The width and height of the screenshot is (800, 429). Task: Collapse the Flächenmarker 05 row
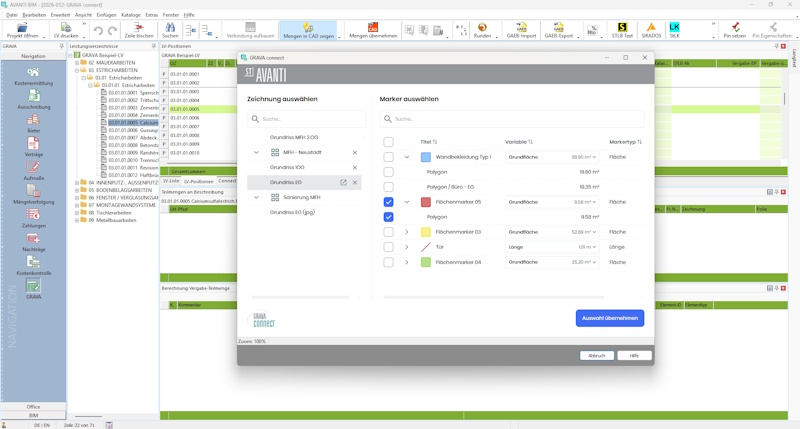pos(407,202)
